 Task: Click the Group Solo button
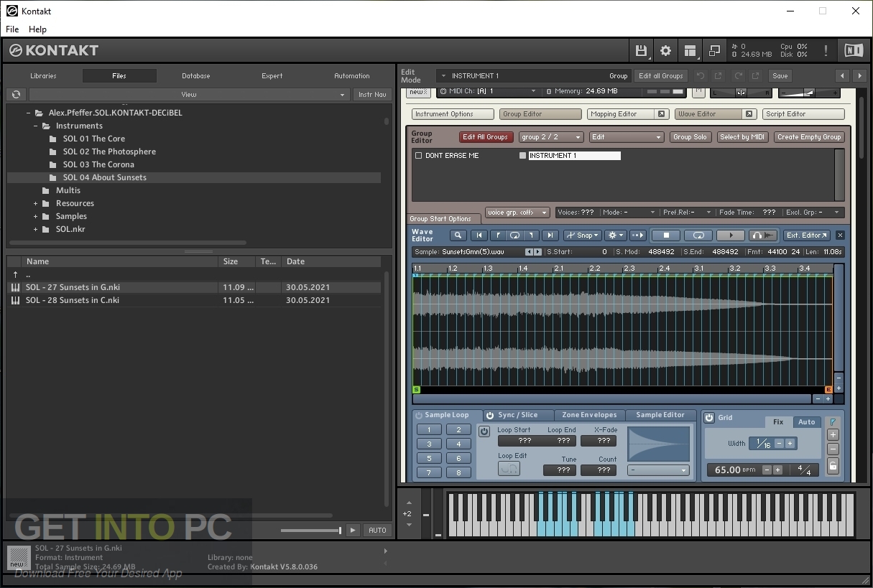[690, 137]
